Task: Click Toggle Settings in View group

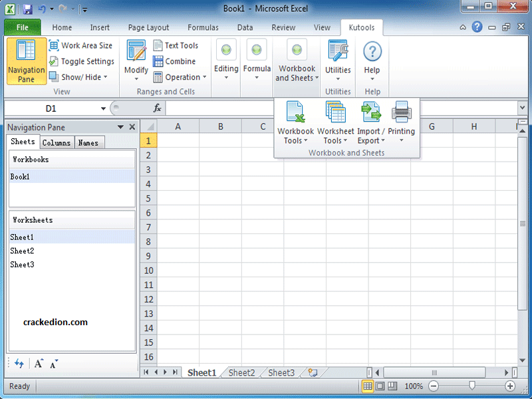Action: click(81, 61)
